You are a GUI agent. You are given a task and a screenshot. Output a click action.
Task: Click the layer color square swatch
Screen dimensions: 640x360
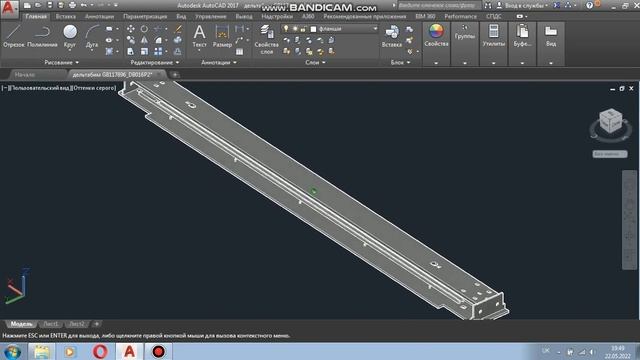coord(313,29)
